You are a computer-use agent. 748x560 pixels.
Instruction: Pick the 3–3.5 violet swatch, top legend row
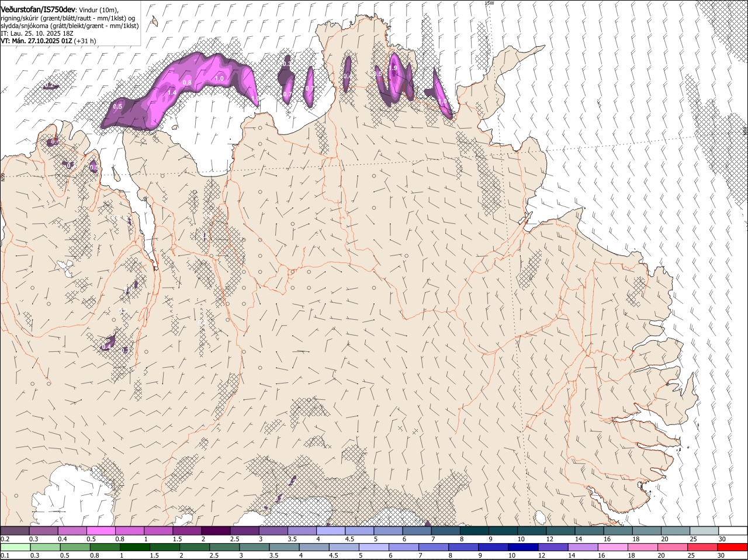pos(273,530)
